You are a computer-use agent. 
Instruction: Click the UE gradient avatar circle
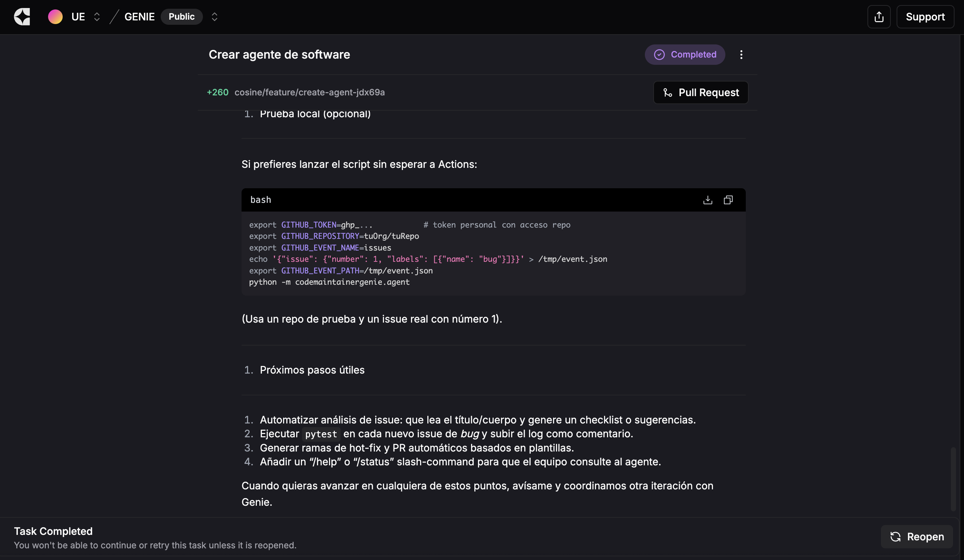pos(55,17)
